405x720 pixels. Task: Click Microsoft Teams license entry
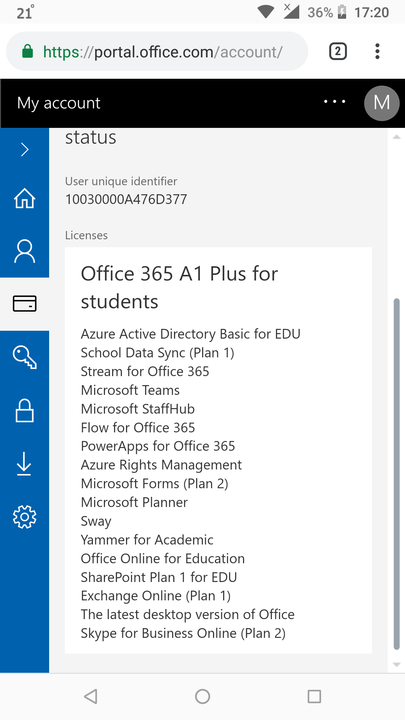pos(130,390)
